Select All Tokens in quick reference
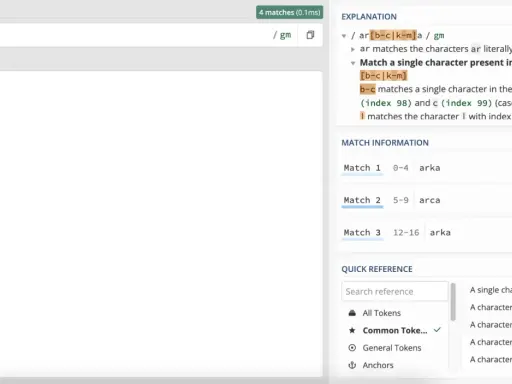This screenshot has height=384, width=512. click(x=382, y=313)
